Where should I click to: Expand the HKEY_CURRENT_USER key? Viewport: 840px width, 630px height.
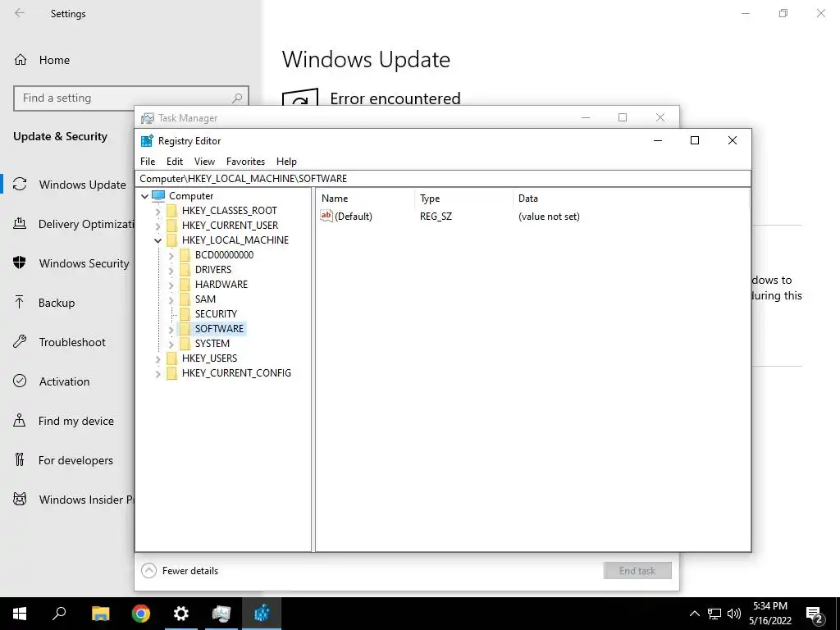pyautogui.click(x=157, y=226)
